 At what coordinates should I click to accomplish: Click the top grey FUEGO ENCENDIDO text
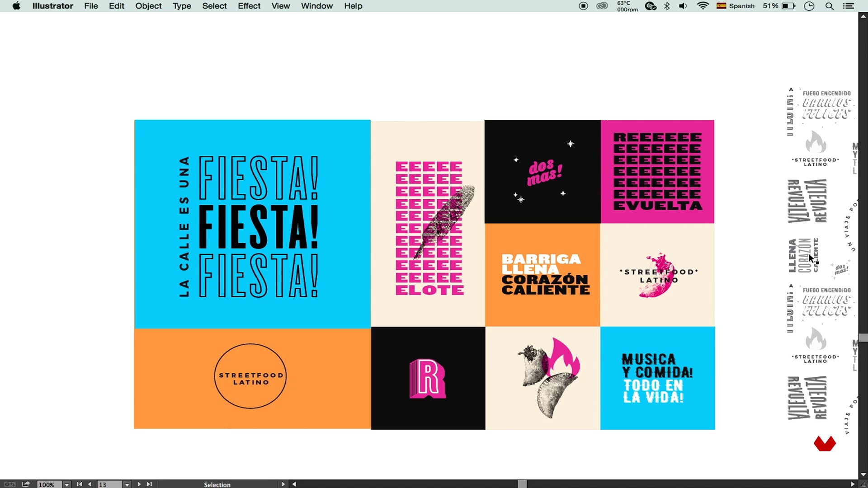pyautogui.click(x=827, y=93)
